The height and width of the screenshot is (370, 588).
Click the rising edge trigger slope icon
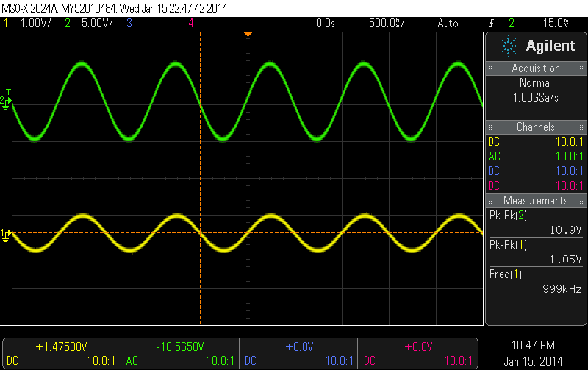(x=492, y=24)
